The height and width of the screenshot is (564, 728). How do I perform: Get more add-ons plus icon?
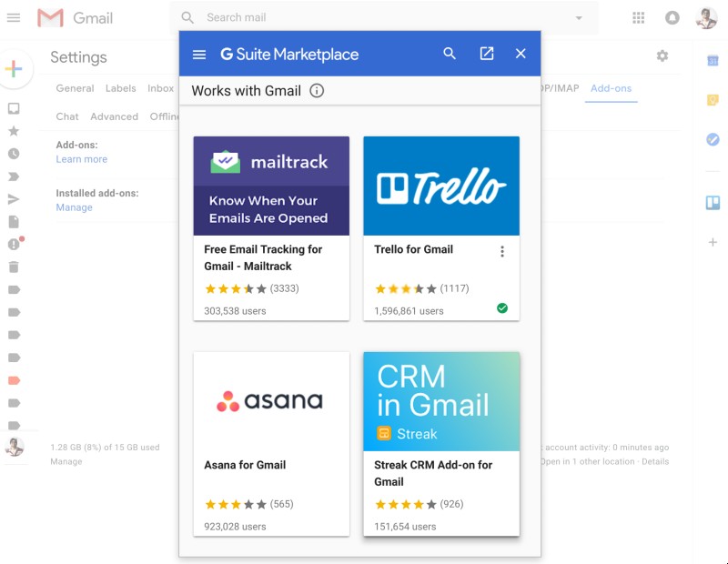point(713,242)
